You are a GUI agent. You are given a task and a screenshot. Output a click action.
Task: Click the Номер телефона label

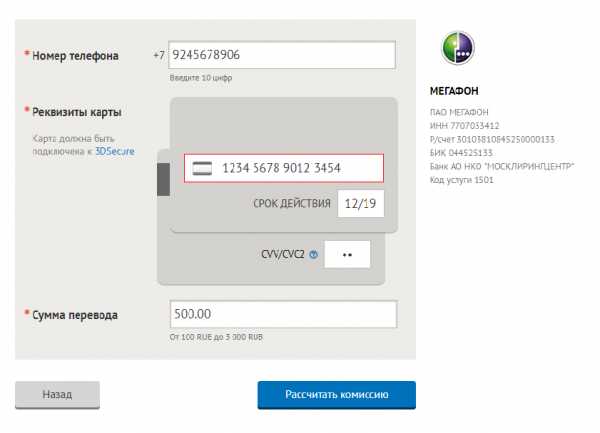coord(75,56)
